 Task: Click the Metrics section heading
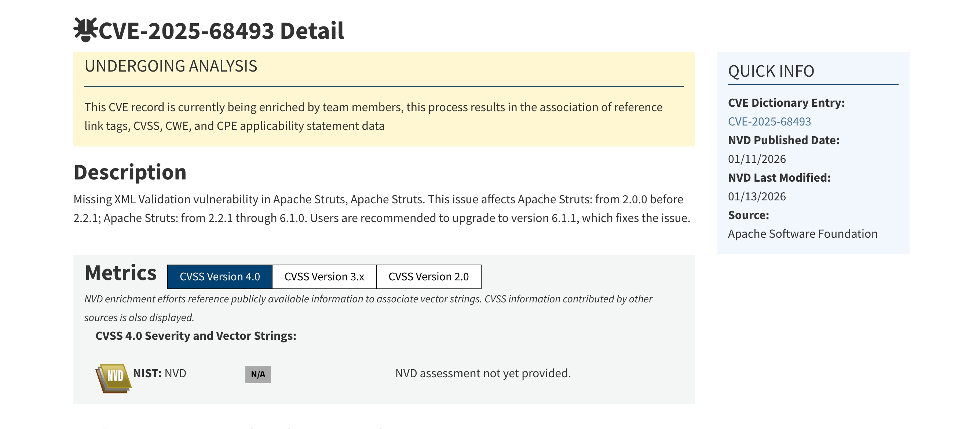(121, 274)
